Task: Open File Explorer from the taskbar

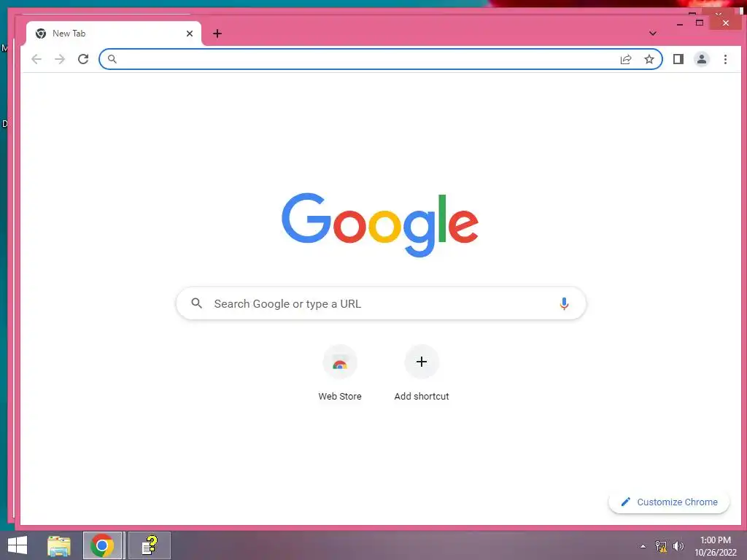Action: pos(59,545)
